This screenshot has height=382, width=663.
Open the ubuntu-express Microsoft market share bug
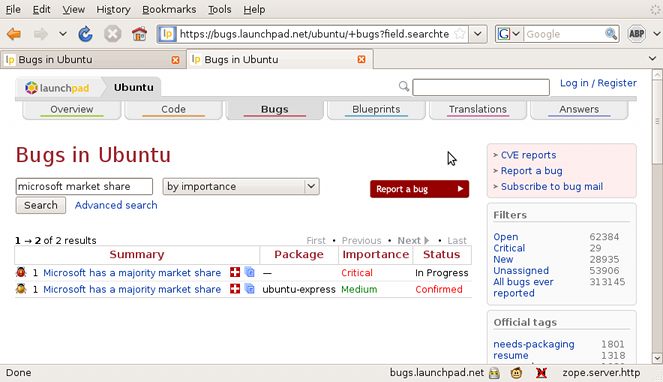[x=132, y=289]
